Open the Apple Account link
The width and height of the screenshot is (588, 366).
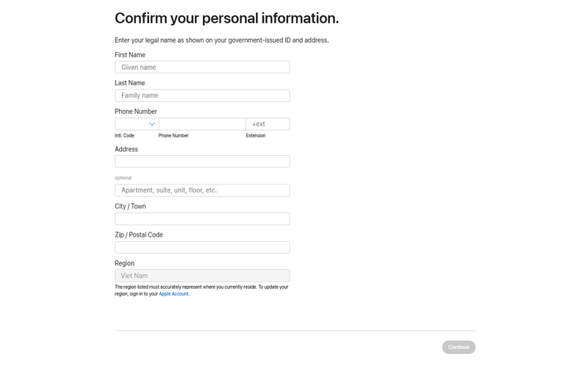pos(173,294)
